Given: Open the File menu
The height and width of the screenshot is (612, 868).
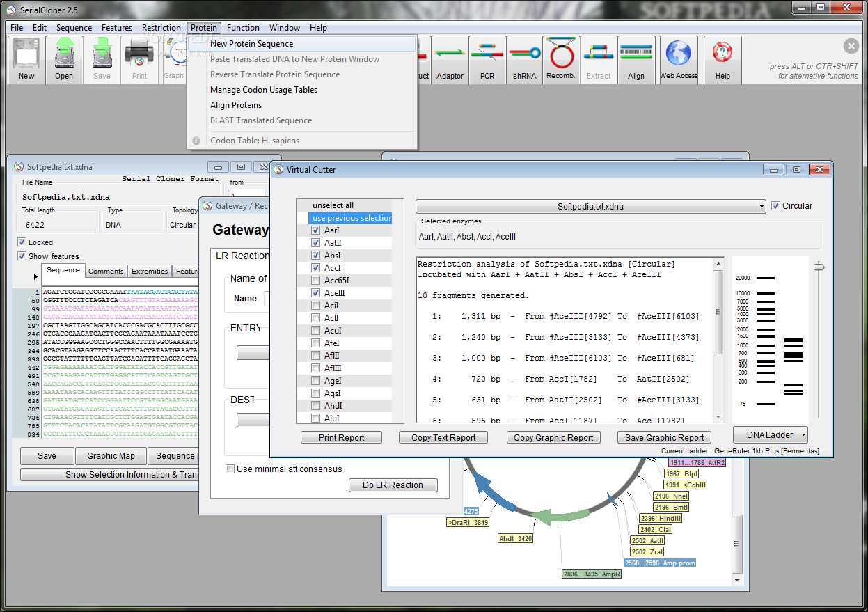Looking at the screenshot, I should (17, 28).
